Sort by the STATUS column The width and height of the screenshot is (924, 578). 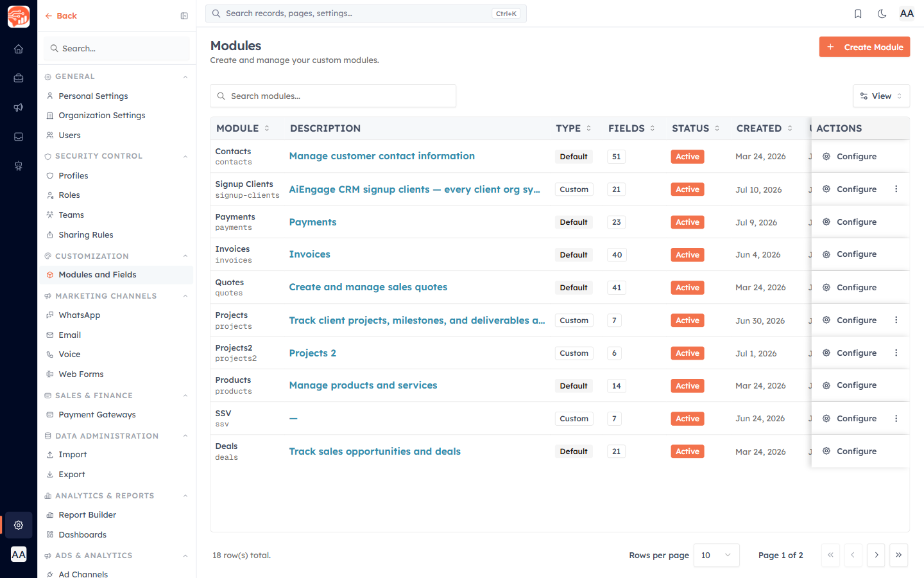point(696,128)
